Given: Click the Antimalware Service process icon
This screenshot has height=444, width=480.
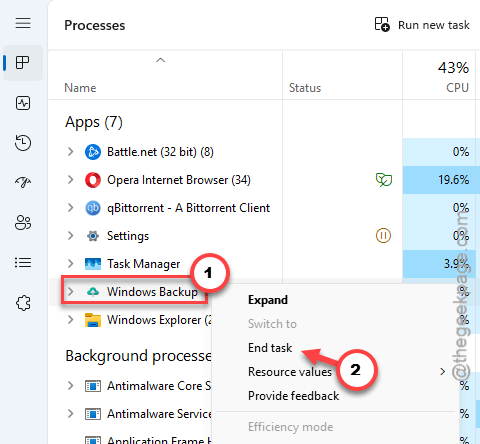Looking at the screenshot, I should [x=93, y=414].
